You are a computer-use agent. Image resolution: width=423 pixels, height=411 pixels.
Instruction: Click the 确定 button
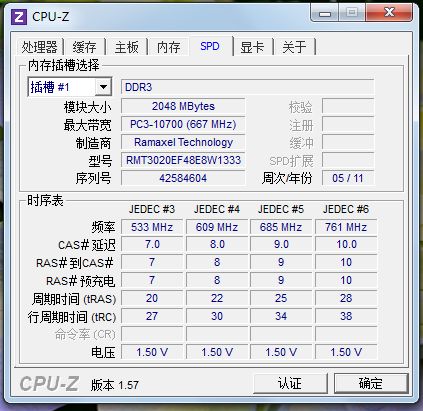[x=370, y=383]
